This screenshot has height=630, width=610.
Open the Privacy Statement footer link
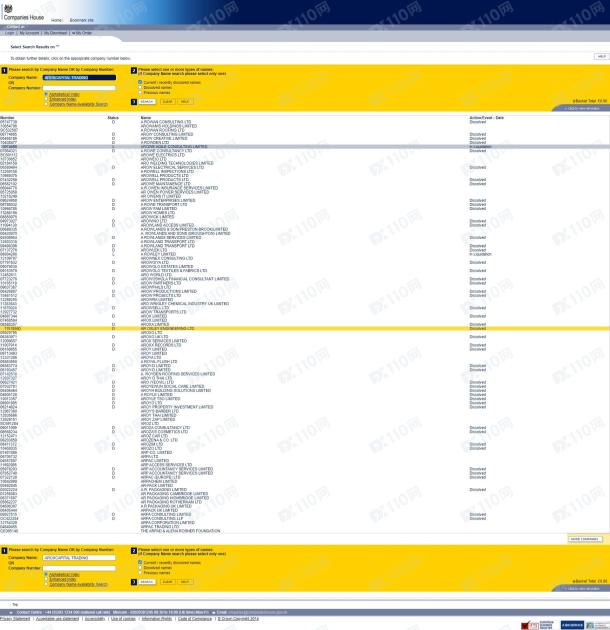coord(15,619)
